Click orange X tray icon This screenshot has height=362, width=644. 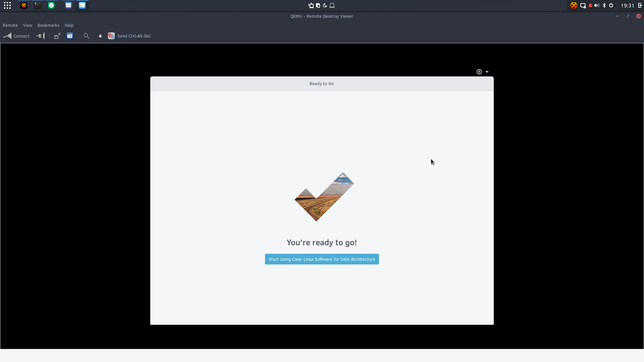(574, 5)
